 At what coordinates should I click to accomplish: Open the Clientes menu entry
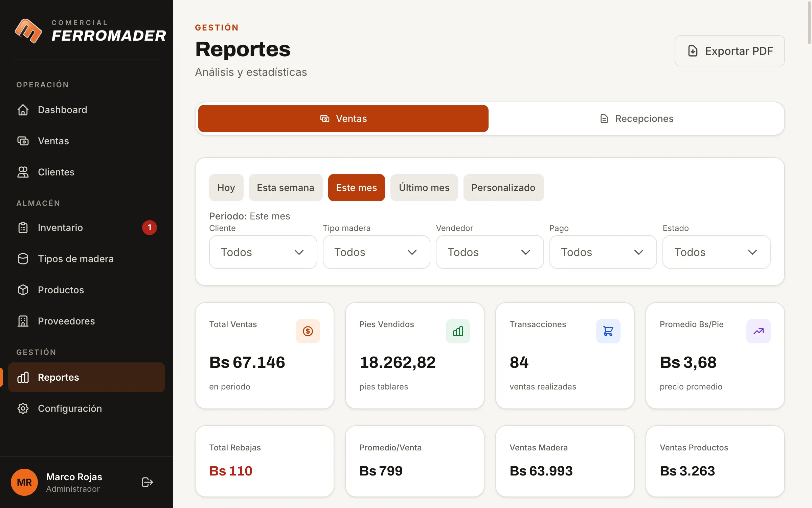(87, 172)
